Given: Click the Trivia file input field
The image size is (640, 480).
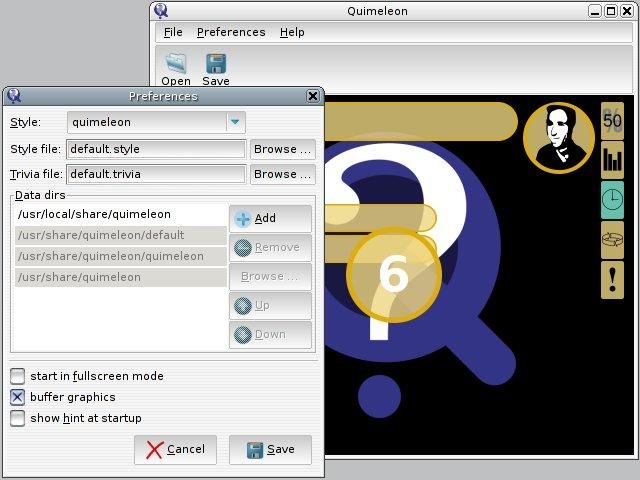Looking at the screenshot, I should pos(156,174).
